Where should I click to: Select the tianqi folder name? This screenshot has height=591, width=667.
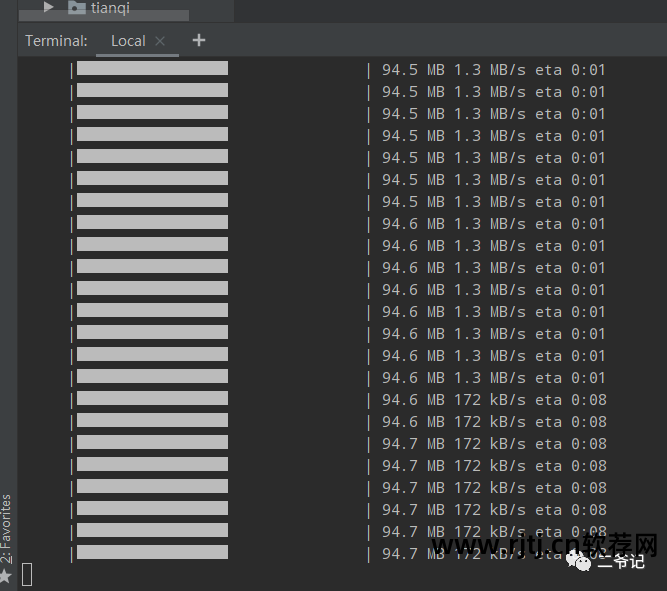point(110,8)
